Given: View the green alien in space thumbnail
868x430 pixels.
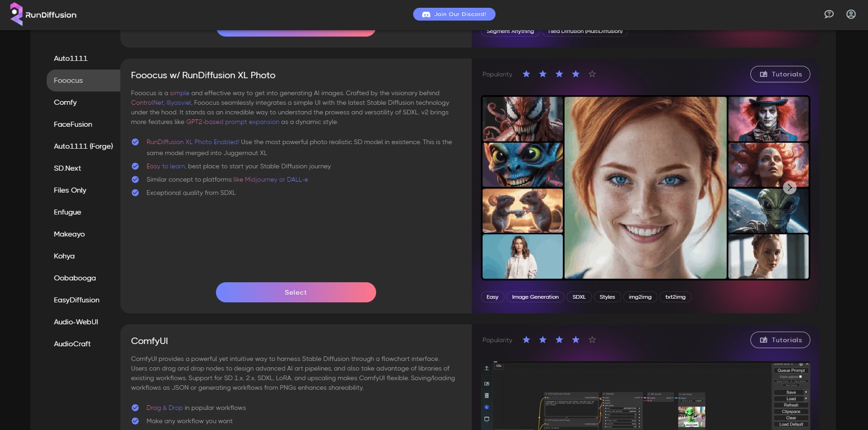Looking at the screenshot, I should [x=768, y=210].
